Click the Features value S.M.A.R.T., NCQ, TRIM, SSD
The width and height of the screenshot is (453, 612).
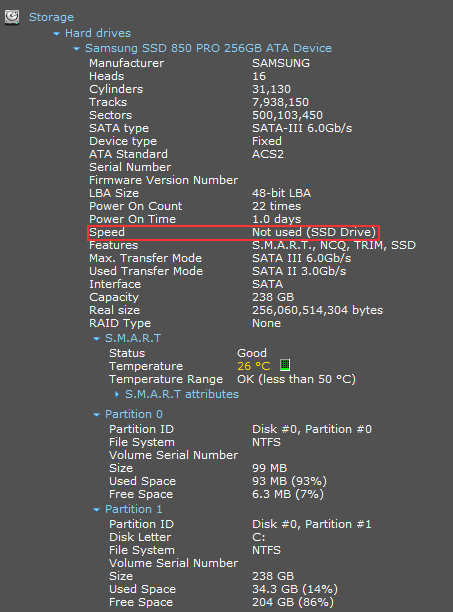334,245
